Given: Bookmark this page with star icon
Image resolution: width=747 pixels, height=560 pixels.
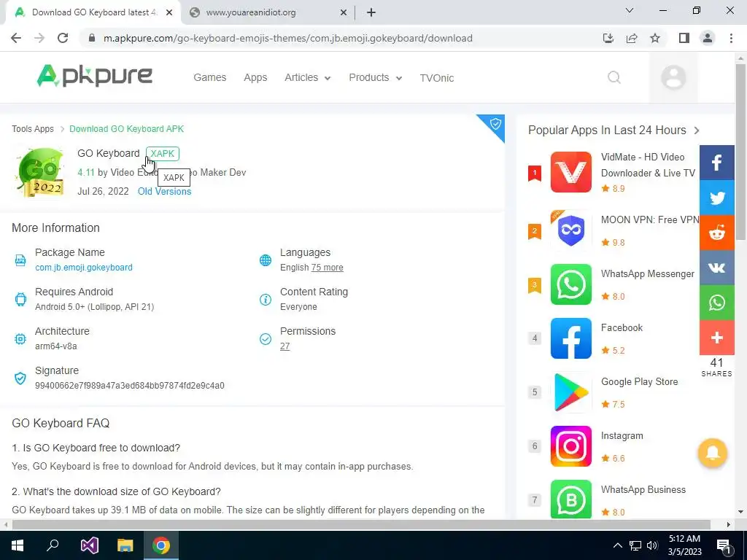Looking at the screenshot, I should pyautogui.click(x=655, y=38).
